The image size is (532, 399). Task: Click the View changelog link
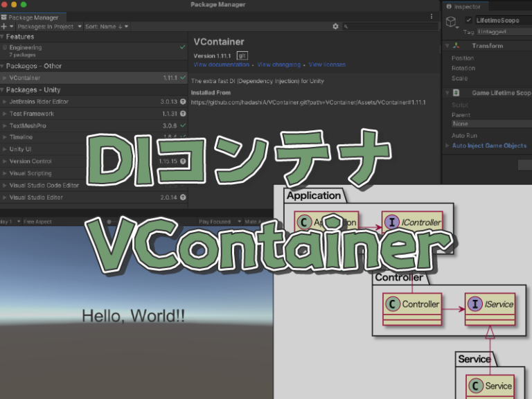click(x=278, y=64)
